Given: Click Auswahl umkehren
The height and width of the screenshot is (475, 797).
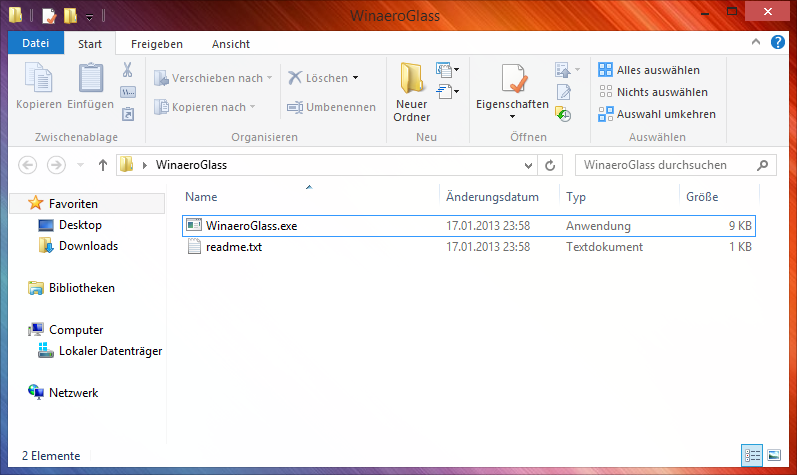Looking at the screenshot, I should 657,114.
